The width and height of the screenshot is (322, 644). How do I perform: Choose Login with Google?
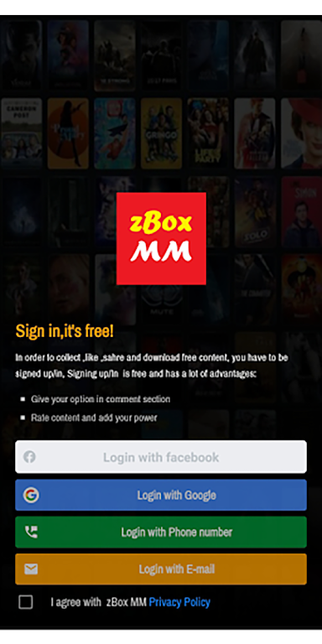click(x=161, y=495)
